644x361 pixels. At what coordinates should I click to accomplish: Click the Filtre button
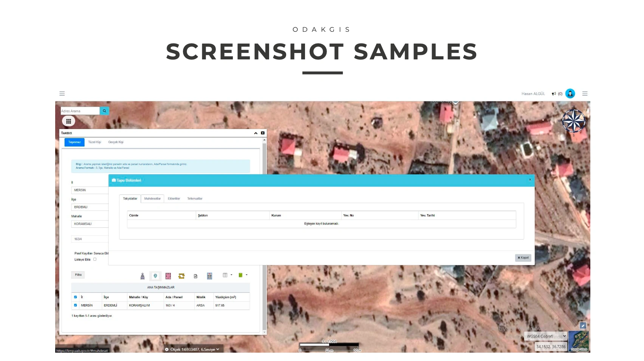tap(78, 275)
